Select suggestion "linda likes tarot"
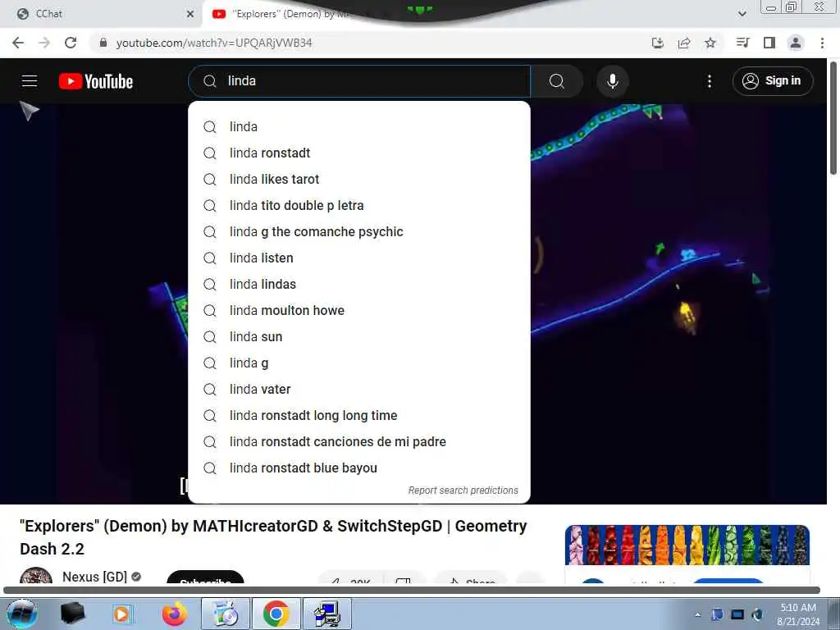The width and height of the screenshot is (840, 630). (359, 179)
